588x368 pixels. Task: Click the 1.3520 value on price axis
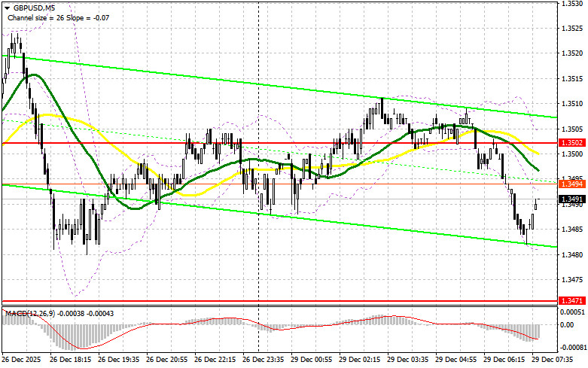[571, 53]
